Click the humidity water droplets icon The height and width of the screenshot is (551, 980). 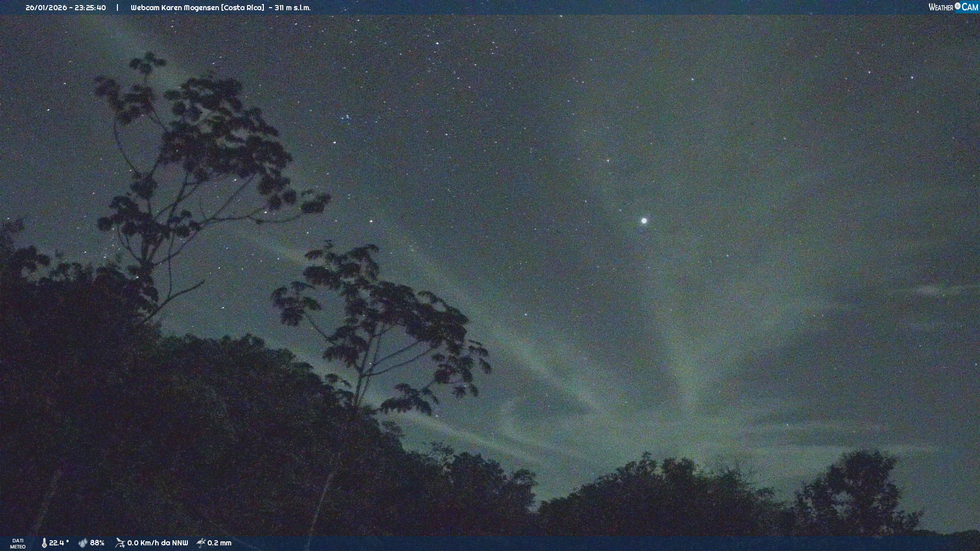coord(83,543)
